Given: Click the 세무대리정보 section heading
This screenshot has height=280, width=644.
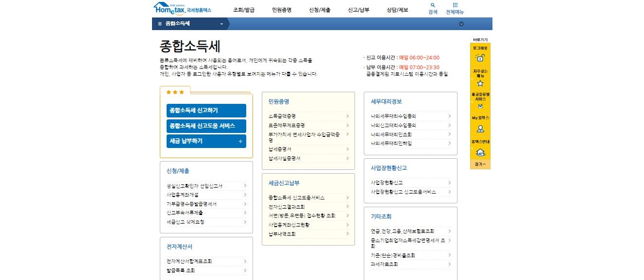Looking at the screenshot, I should click(386, 101).
